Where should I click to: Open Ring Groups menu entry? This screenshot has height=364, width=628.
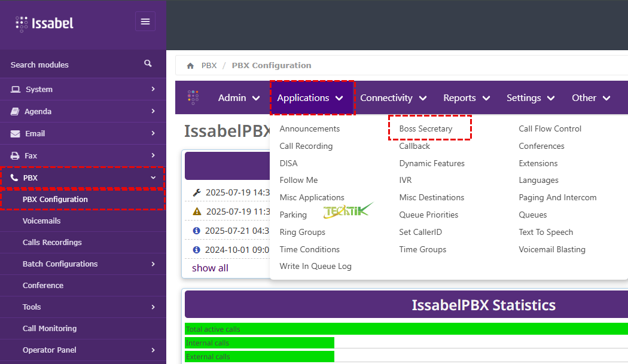coord(303,233)
